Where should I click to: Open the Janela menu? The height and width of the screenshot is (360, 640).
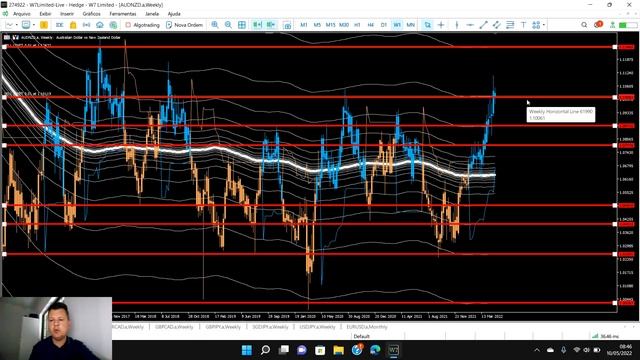click(x=152, y=14)
